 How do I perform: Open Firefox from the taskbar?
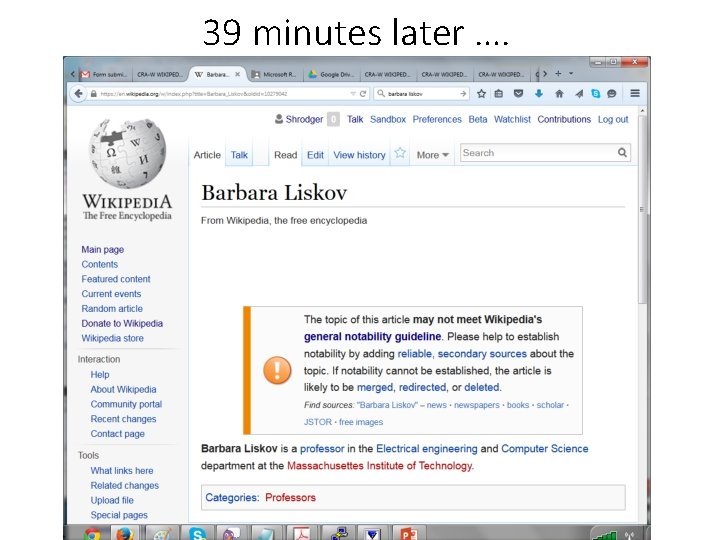124,534
